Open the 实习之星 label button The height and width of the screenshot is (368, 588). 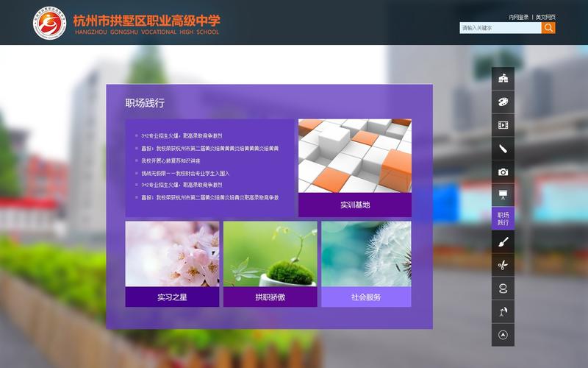click(172, 297)
